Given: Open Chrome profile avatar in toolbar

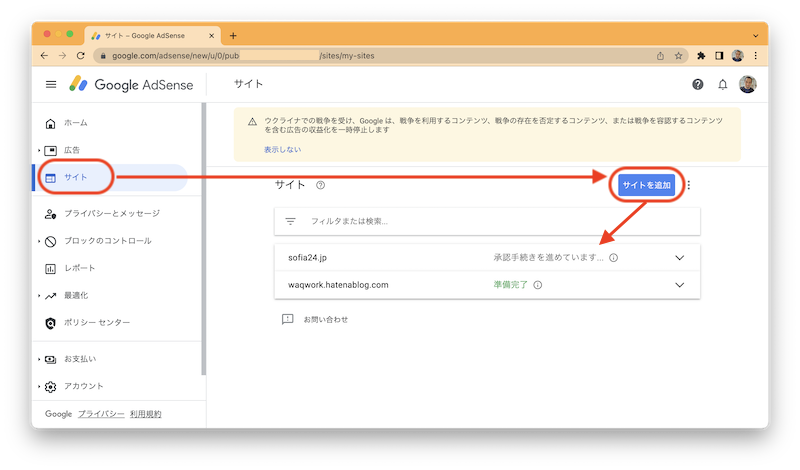Looking at the screenshot, I should click(737, 56).
